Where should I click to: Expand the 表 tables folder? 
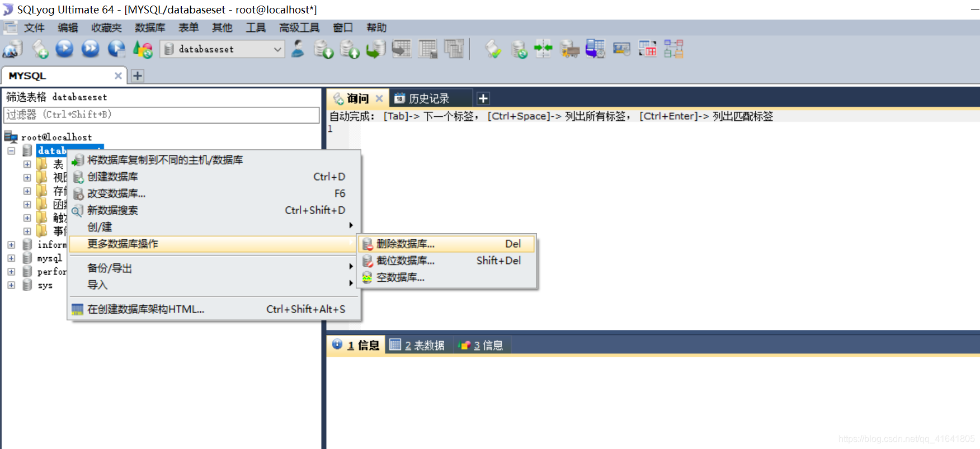coord(27,164)
